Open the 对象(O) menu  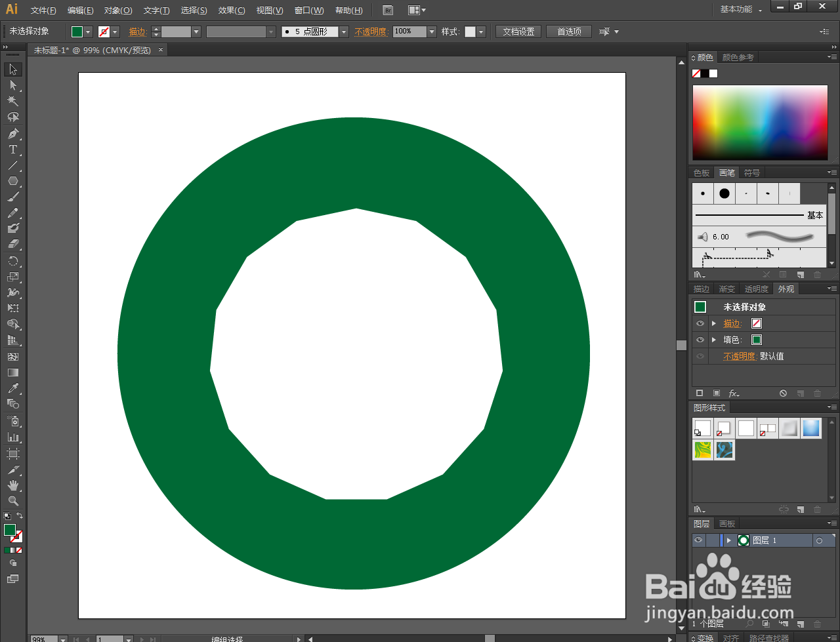pyautogui.click(x=118, y=10)
